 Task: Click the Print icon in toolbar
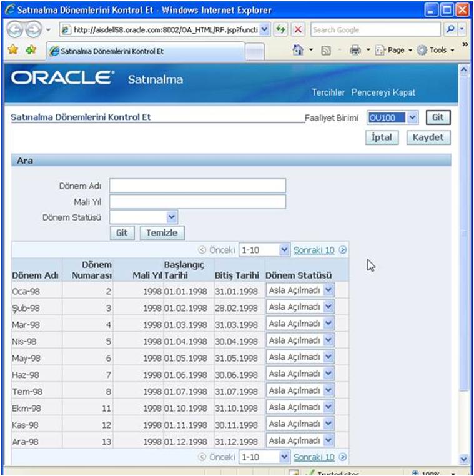point(354,51)
